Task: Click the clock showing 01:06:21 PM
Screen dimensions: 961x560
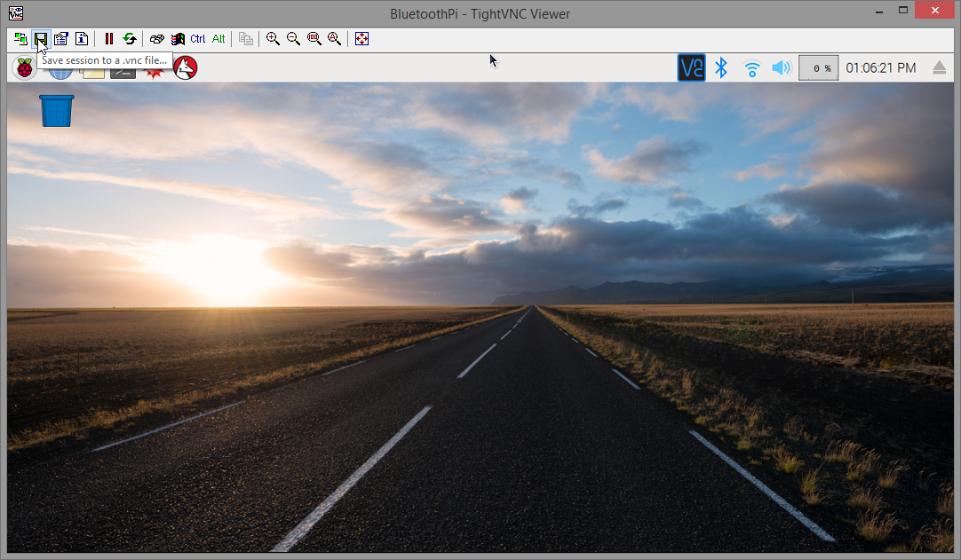Action: pyautogui.click(x=881, y=67)
